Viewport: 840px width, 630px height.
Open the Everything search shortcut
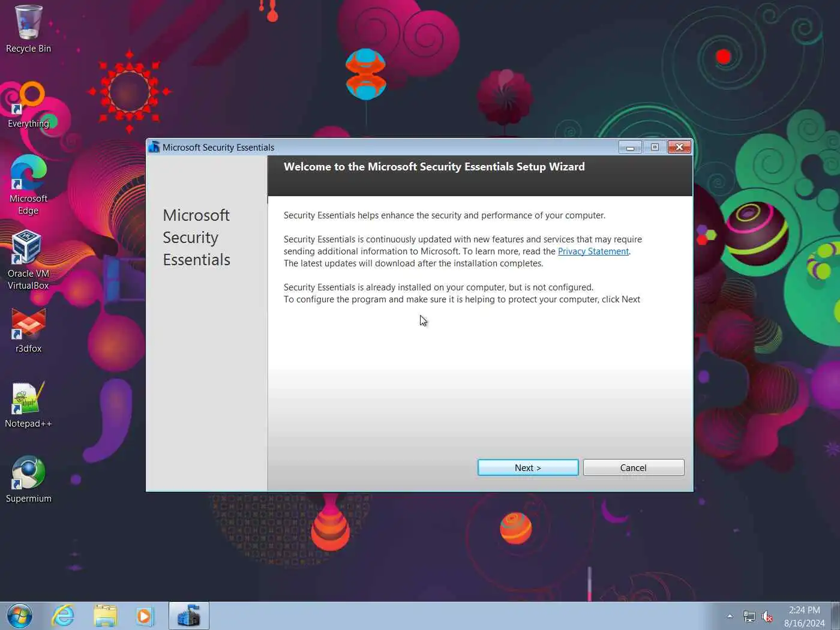(28, 106)
